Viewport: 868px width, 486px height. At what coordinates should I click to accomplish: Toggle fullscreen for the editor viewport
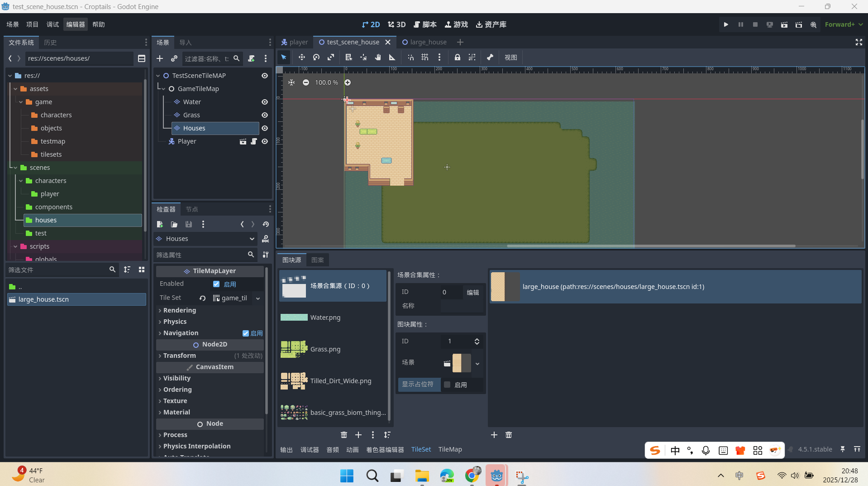(858, 42)
